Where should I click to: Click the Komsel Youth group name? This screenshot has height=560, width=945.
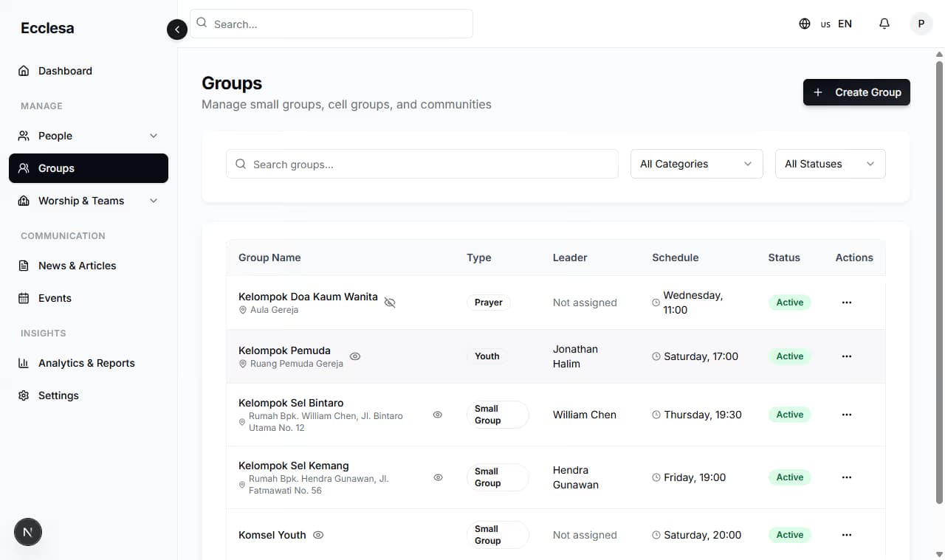tap(272, 535)
